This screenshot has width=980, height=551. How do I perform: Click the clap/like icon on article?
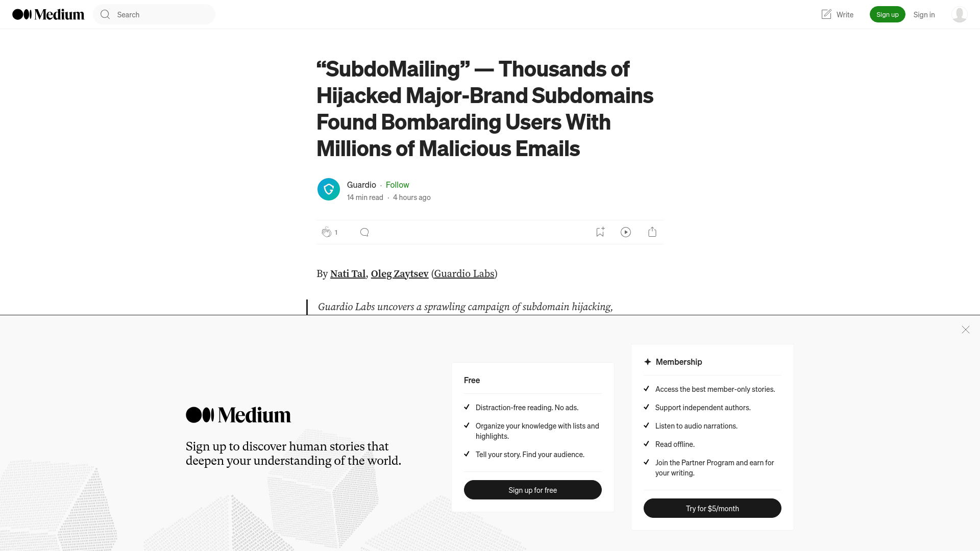(x=327, y=232)
